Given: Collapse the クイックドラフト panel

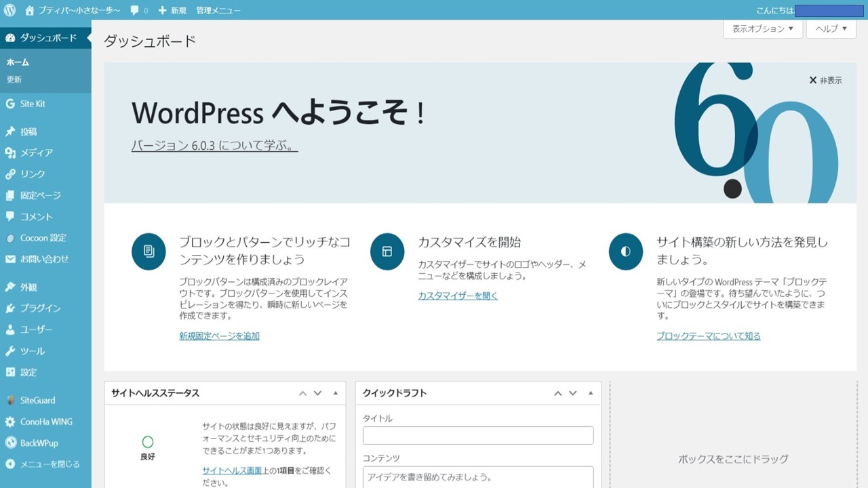Looking at the screenshot, I should [x=590, y=393].
